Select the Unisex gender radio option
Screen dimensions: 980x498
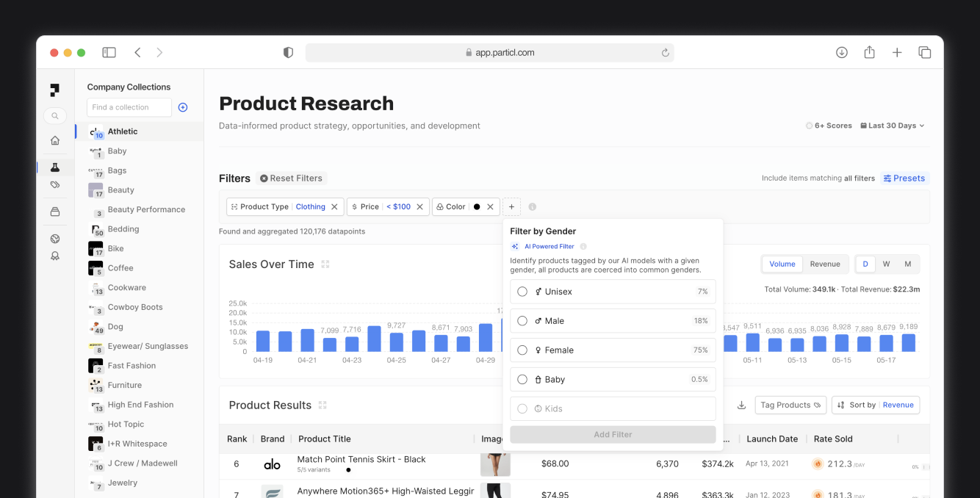click(x=522, y=292)
